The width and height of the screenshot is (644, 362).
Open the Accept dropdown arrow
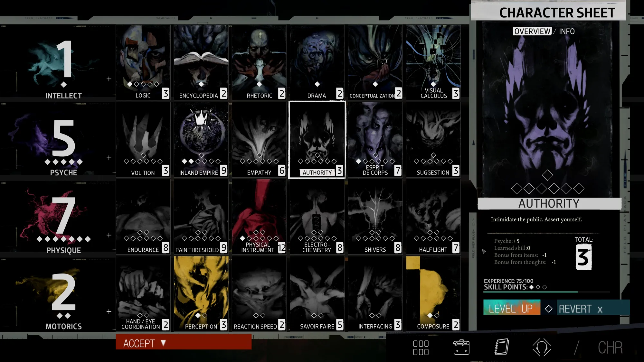tap(163, 343)
